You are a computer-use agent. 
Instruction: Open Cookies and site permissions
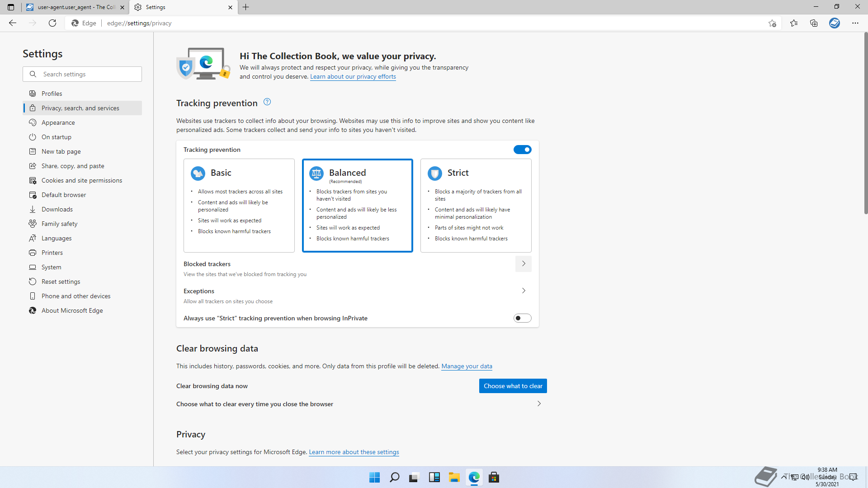pyautogui.click(x=82, y=180)
